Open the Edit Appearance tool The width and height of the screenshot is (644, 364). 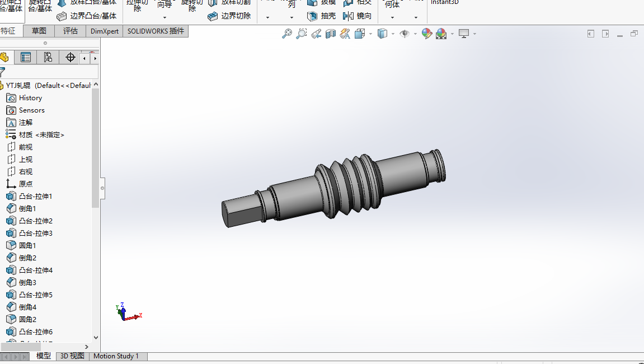[427, 34]
